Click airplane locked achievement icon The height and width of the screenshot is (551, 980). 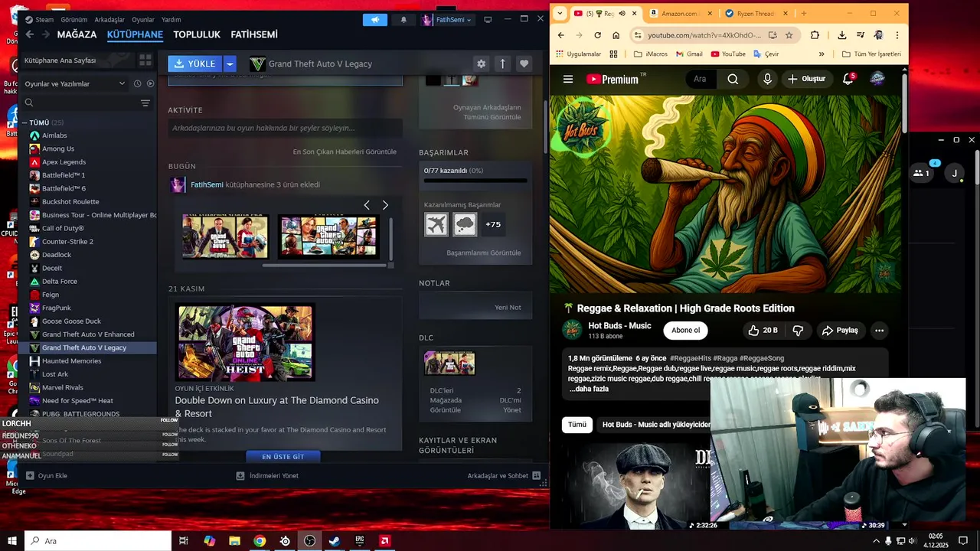(436, 224)
